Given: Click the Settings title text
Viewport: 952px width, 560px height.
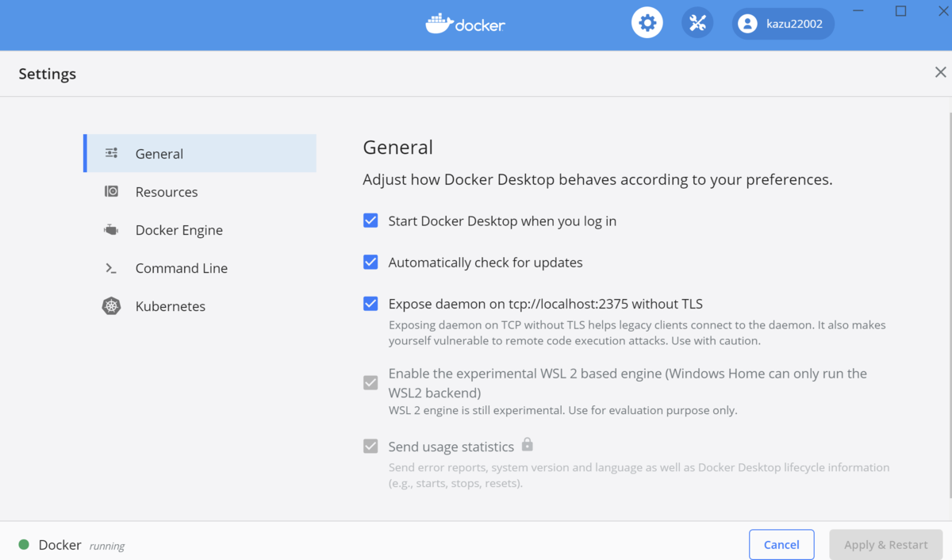Looking at the screenshot, I should point(48,74).
